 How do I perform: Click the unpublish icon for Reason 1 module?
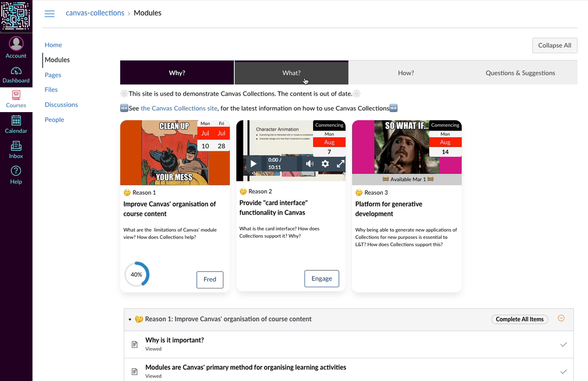(x=561, y=318)
